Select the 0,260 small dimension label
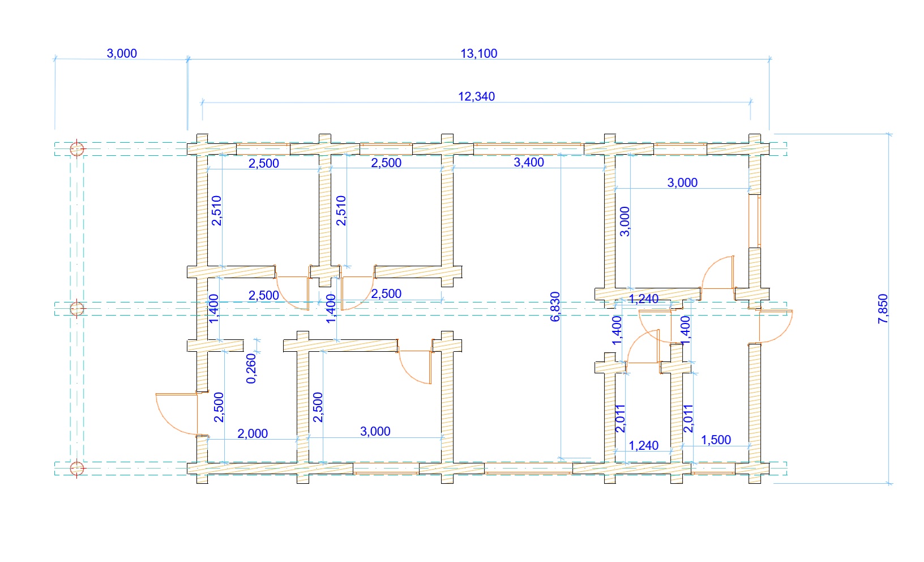The width and height of the screenshot is (924, 562). tap(251, 369)
